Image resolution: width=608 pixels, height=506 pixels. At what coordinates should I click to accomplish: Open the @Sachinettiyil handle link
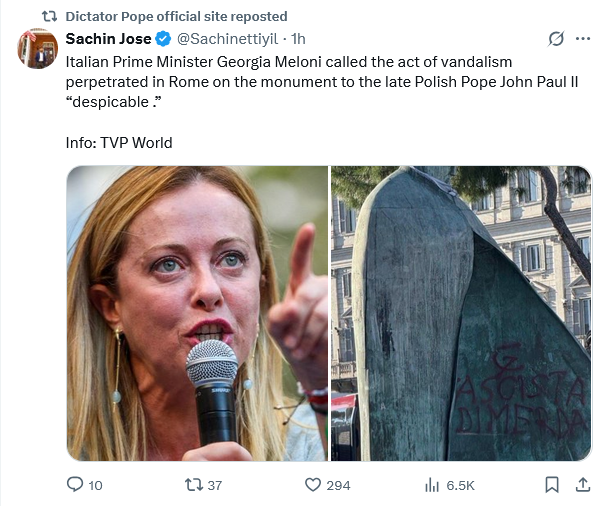click(x=227, y=39)
